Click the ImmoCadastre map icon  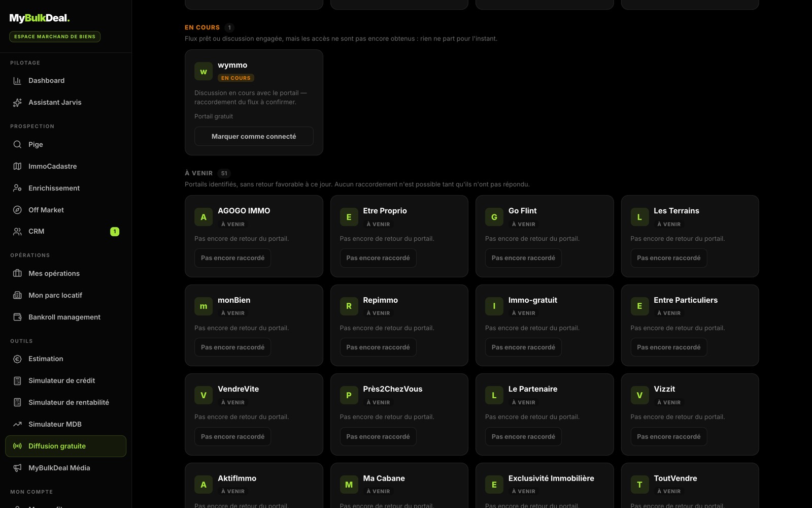click(x=17, y=167)
